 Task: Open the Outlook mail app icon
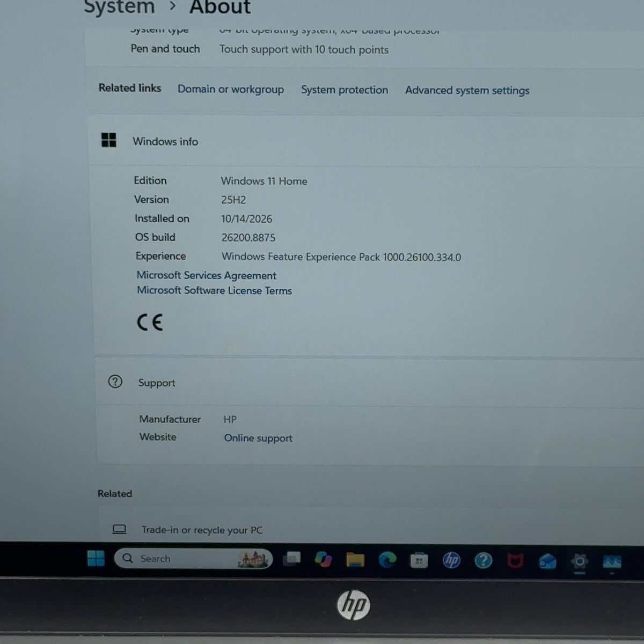click(x=547, y=561)
